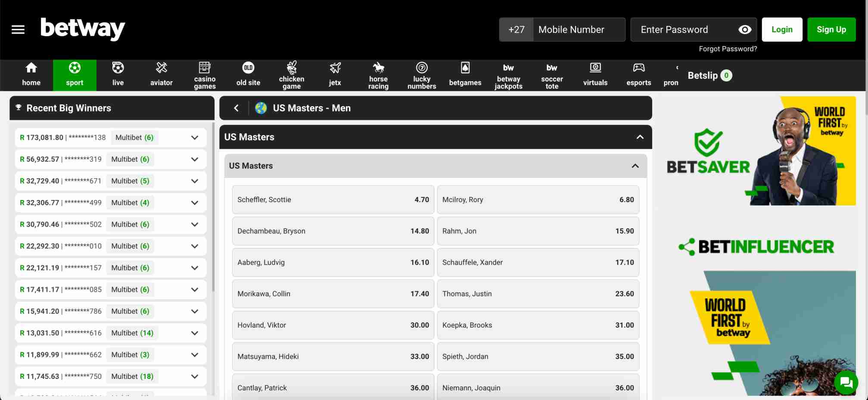The width and height of the screenshot is (868, 400).
Task: Open esports section
Action: pyautogui.click(x=639, y=75)
